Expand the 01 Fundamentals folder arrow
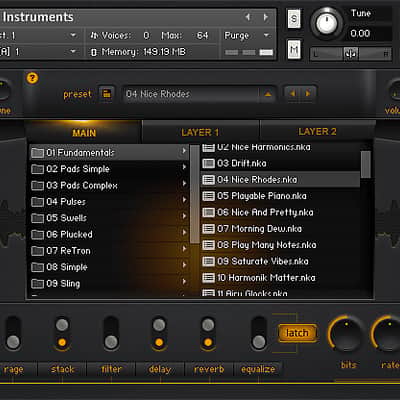The image size is (400, 400). click(184, 151)
